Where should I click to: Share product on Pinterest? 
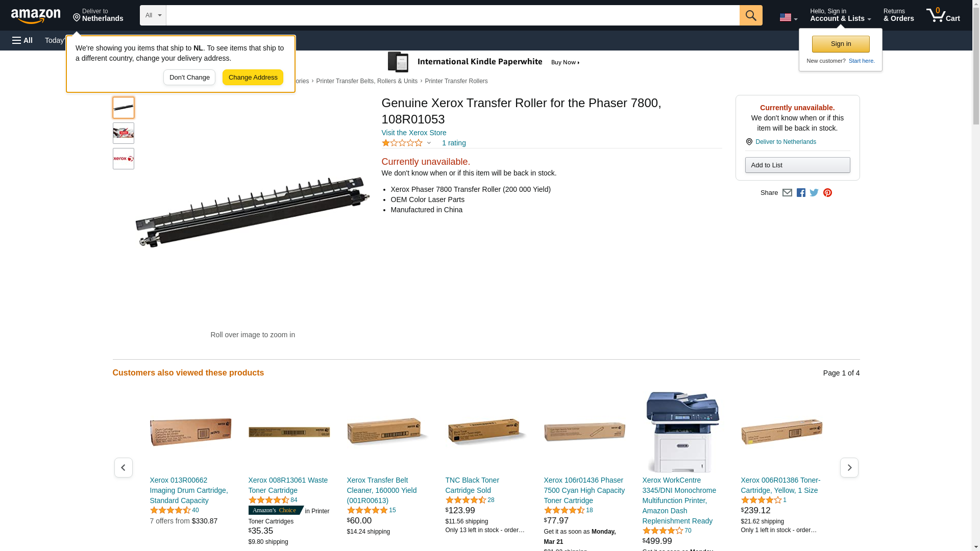tap(827, 193)
